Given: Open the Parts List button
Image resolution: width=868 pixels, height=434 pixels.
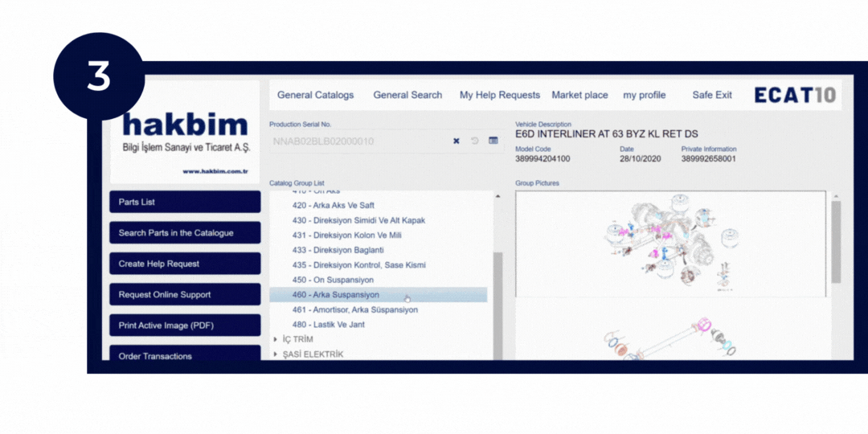Looking at the screenshot, I should (x=185, y=202).
